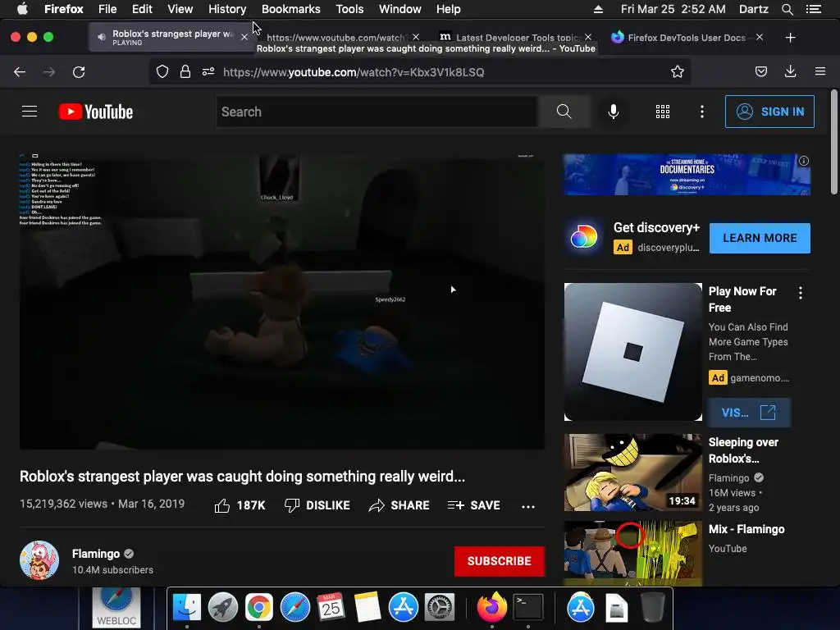Save page to Pocket
The height and width of the screenshot is (630, 840).
pyautogui.click(x=761, y=72)
